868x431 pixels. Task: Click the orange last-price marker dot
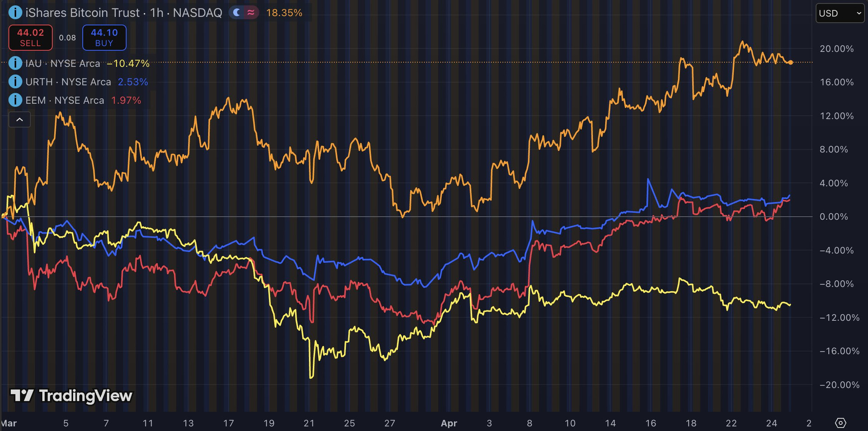point(790,62)
